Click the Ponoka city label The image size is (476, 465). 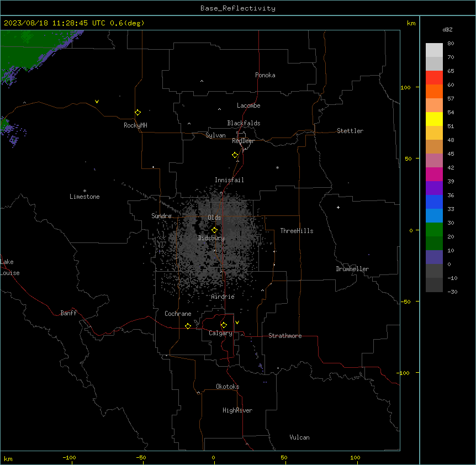pyautogui.click(x=265, y=75)
